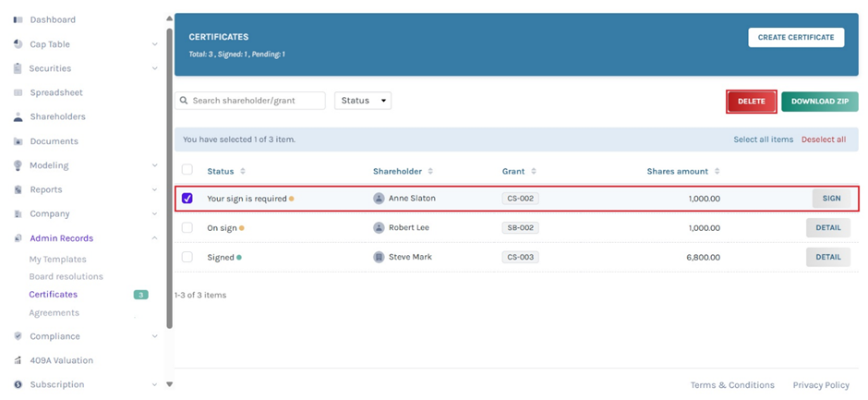Click the Cap Table pie chart icon
The image size is (868, 400).
[18, 44]
